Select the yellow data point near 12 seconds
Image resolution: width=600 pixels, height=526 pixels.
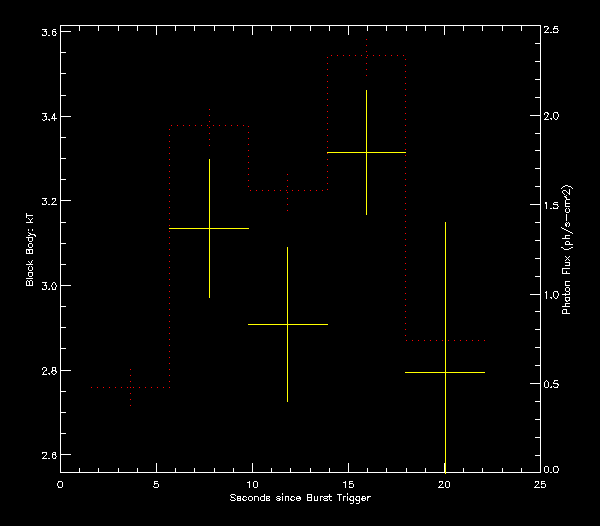coord(287,324)
